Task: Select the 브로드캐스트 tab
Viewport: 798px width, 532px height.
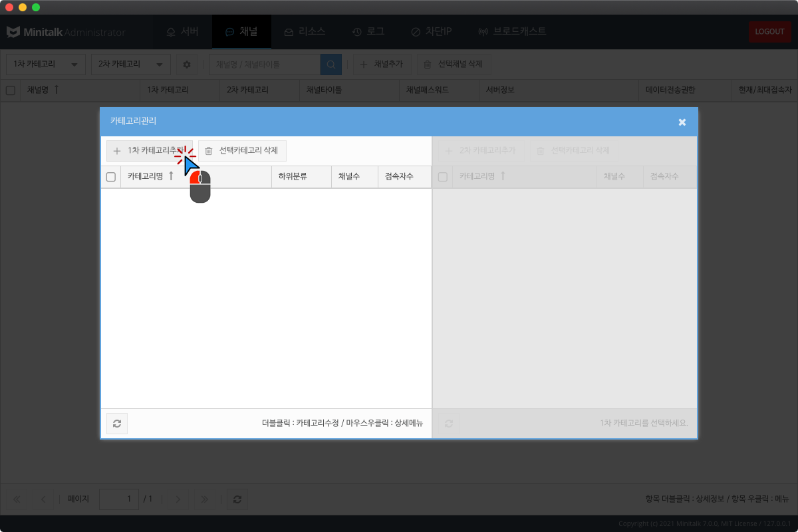Action: pos(512,31)
